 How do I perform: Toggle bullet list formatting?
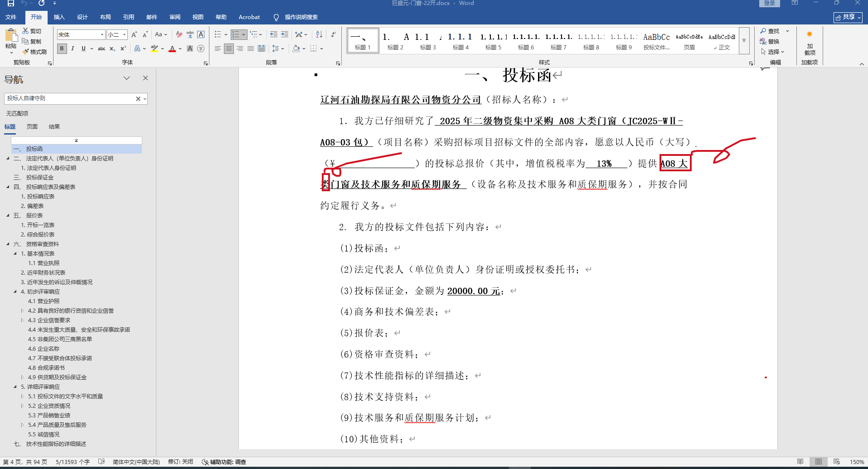[218, 34]
